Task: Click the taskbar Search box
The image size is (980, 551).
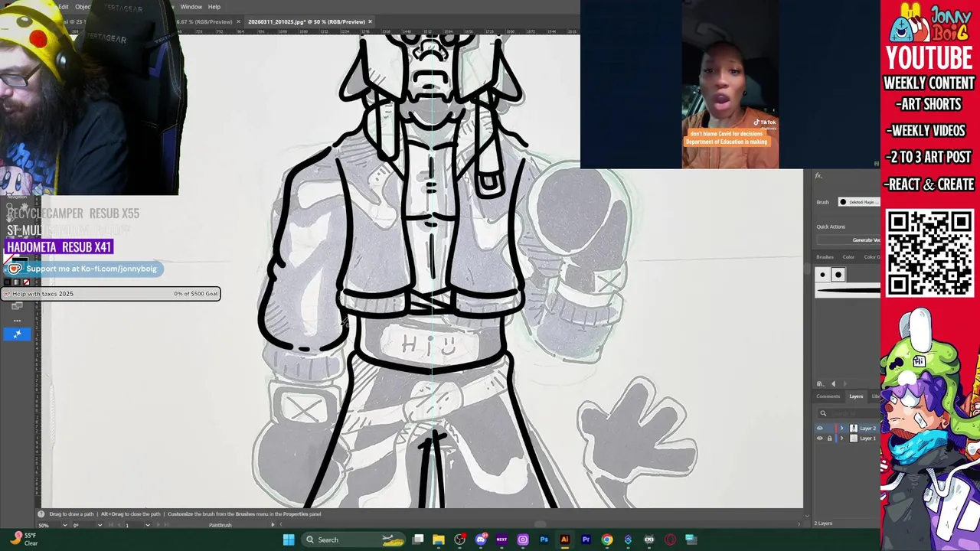Action: (x=353, y=540)
